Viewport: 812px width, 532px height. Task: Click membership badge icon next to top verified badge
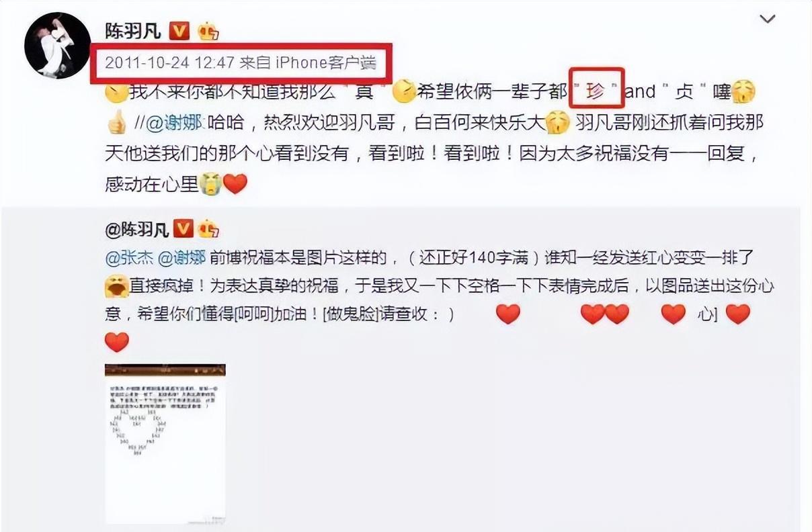pyautogui.click(x=207, y=31)
